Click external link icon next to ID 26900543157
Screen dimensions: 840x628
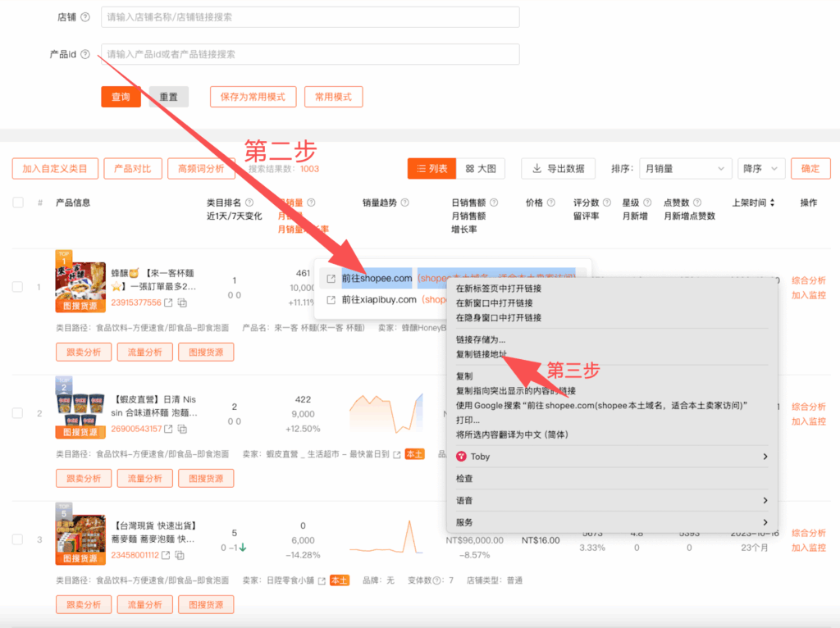[x=168, y=429]
